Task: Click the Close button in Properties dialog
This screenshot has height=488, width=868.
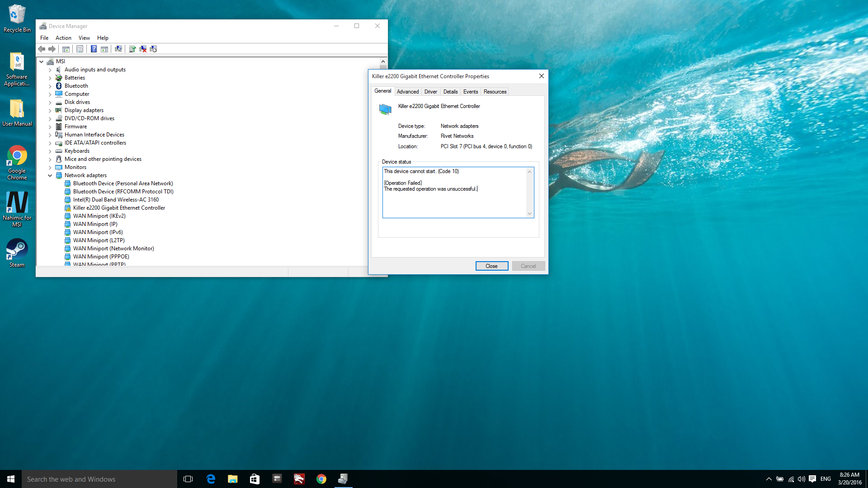Action: tap(492, 266)
